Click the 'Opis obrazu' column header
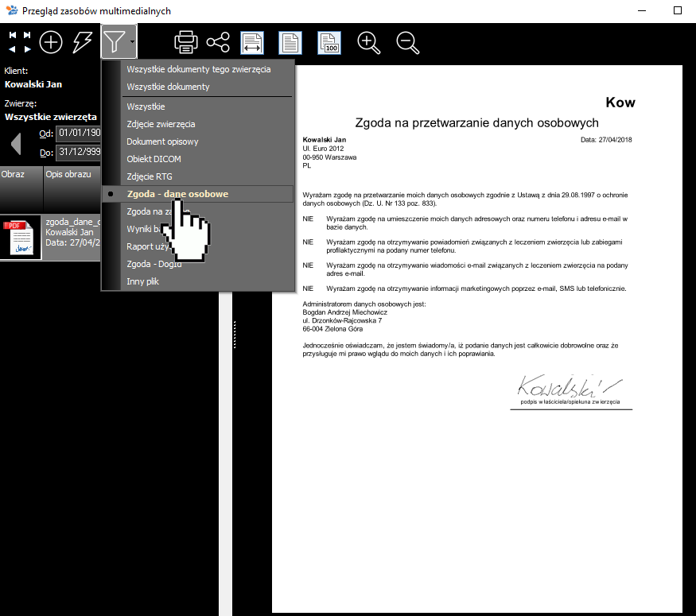This screenshot has width=696, height=616. (x=72, y=189)
